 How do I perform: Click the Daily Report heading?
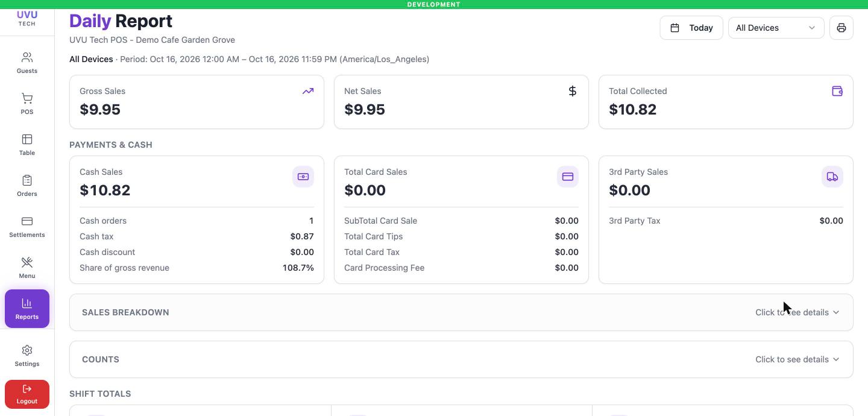121,21
